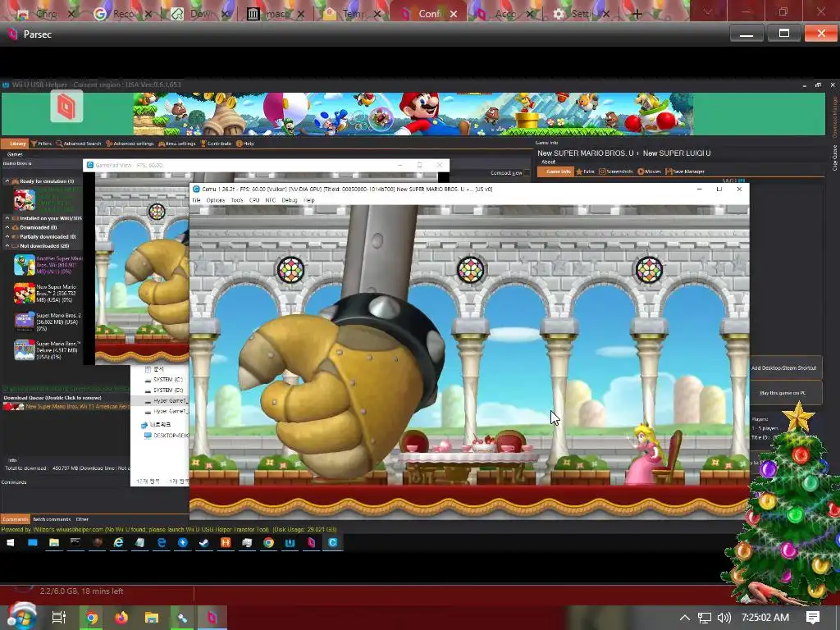Open Chrome on local taskbar
This screenshot has width=840, height=630.
pyautogui.click(x=92, y=618)
